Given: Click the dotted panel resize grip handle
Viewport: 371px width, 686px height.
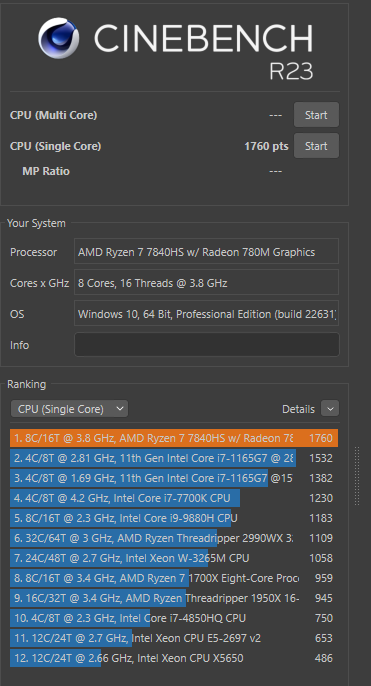Looking at the screenshot, I should point(357,476).
